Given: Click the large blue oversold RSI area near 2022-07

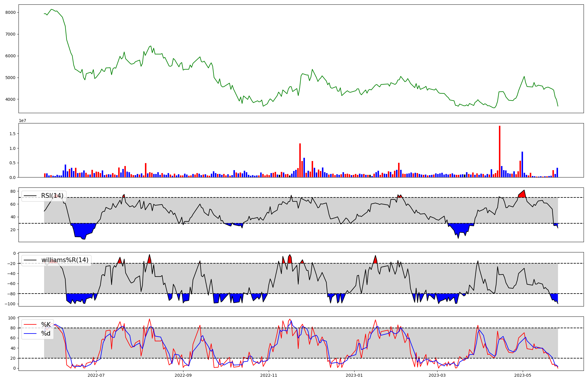Looking at the screenshot, I should 82,230.
